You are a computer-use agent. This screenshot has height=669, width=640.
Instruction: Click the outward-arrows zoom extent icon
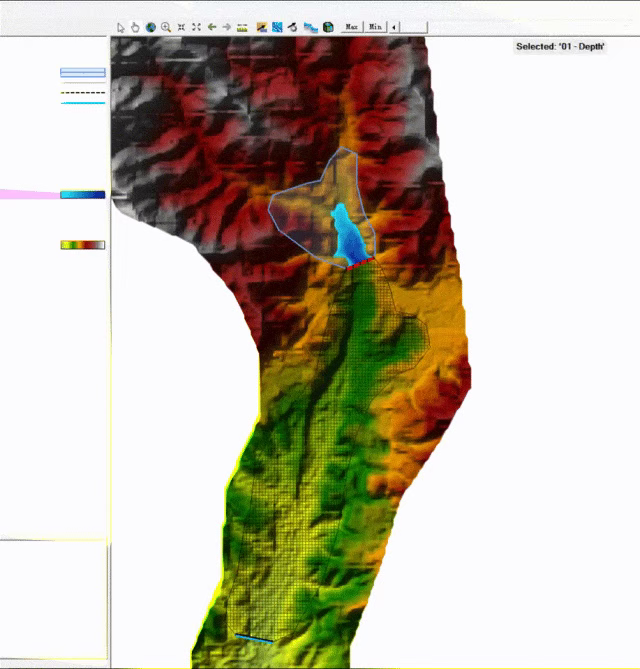pyautogui.click(x=196, y=27)
